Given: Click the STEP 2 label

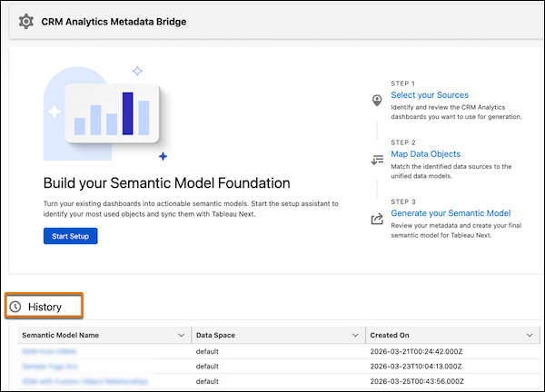Looking at the screenshot, I should pyautogui.click(x=402, y=142).
